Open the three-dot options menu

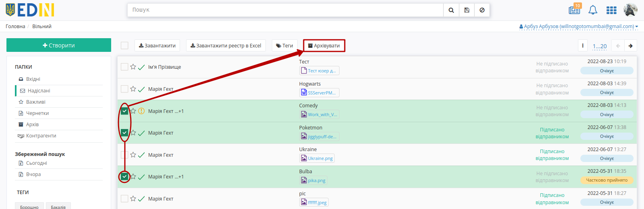pyautogui.click(x=583, y=46)
